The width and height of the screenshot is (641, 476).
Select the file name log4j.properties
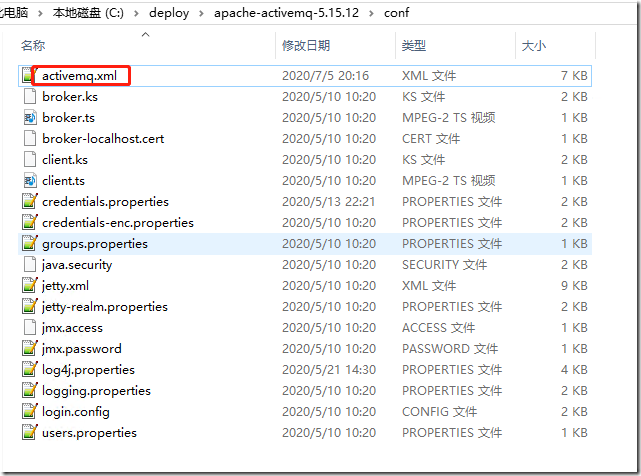pos(88,370)
